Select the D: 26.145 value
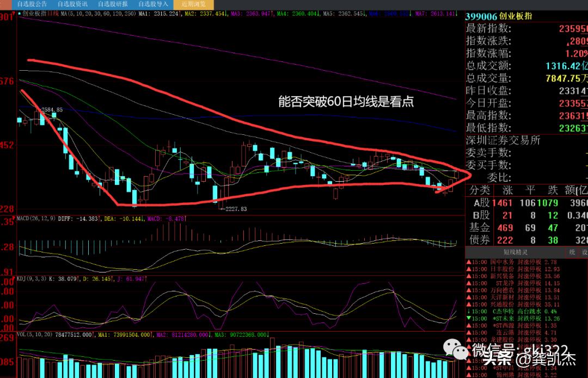 pyautogui.click(x=98, y=279)
